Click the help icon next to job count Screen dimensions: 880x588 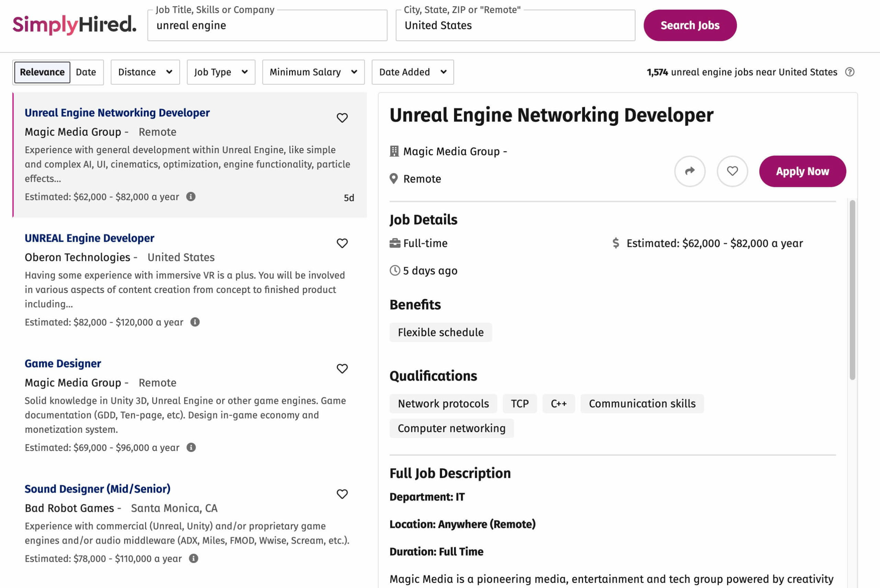[x=850, y=72]
